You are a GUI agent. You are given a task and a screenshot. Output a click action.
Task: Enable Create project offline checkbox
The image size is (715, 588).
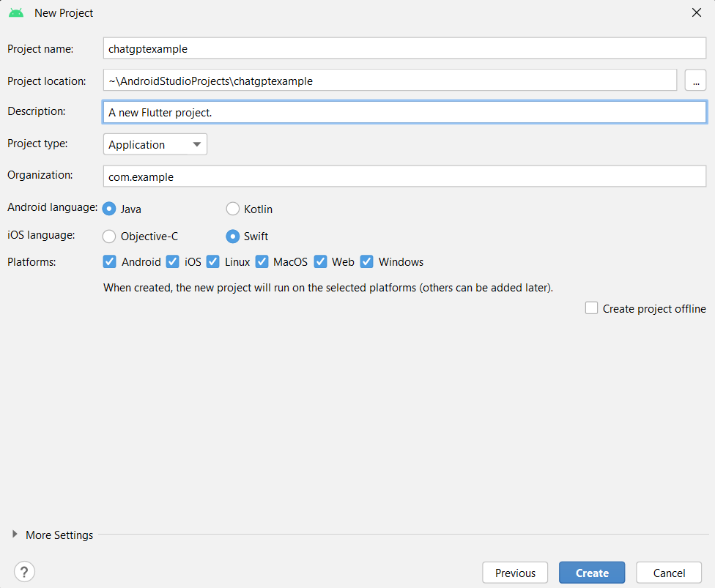[x=592, y=308]
